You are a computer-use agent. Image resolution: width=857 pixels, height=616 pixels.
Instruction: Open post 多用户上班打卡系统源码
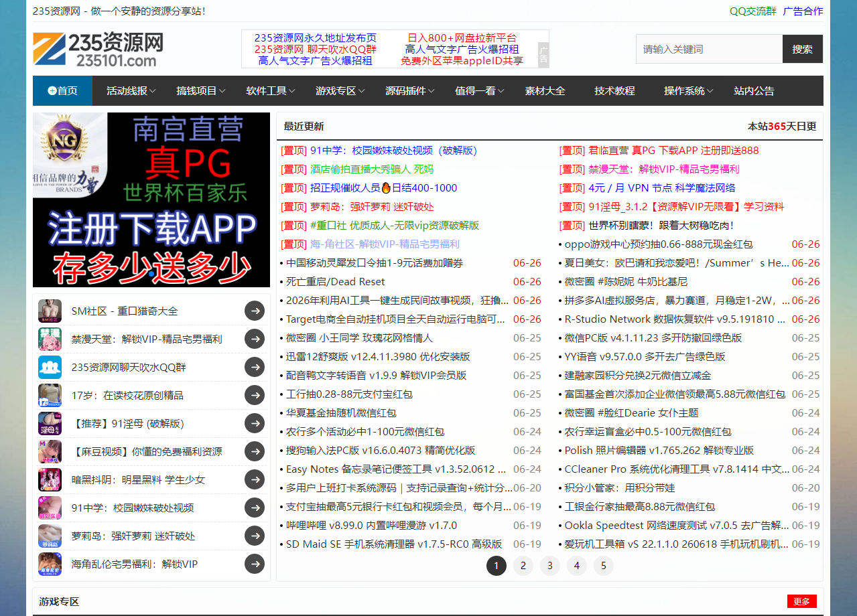point(398,488)
